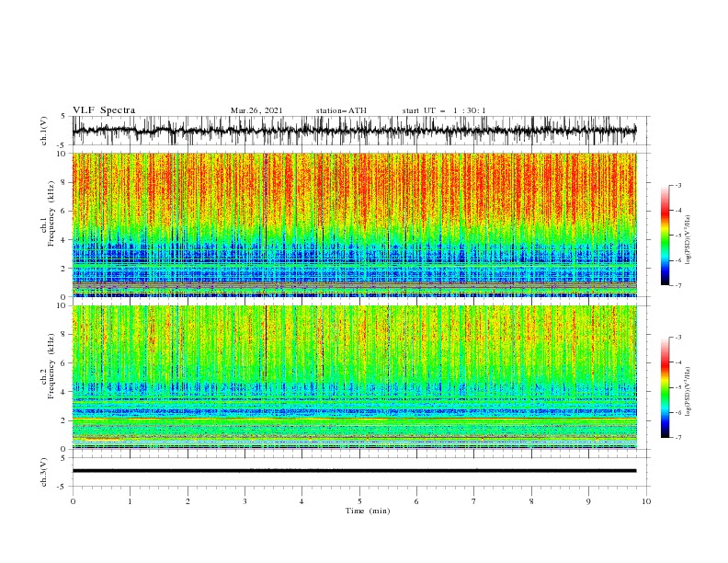
Task: Click ch.2 'Frequency (kHz)' axis label
Action: [x=51, y=364]
